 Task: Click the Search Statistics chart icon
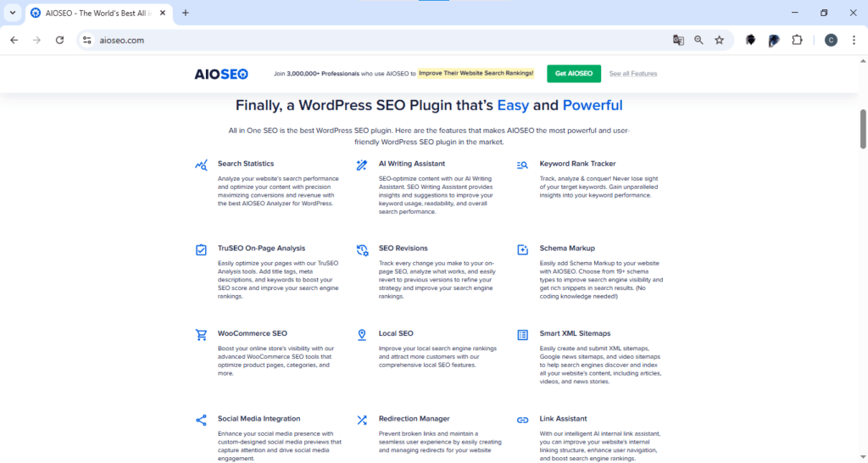point(201,165)
